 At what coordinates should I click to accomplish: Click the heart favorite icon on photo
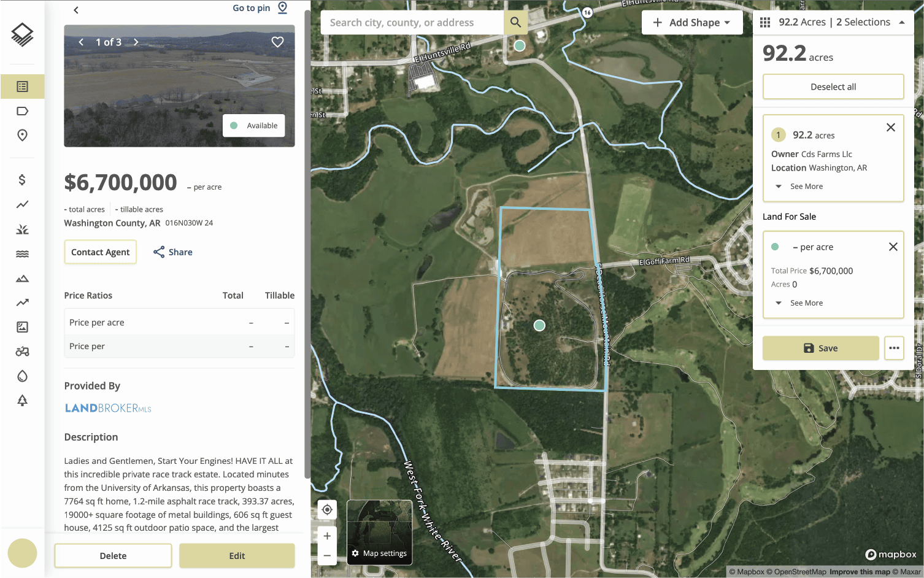(277, 42)
